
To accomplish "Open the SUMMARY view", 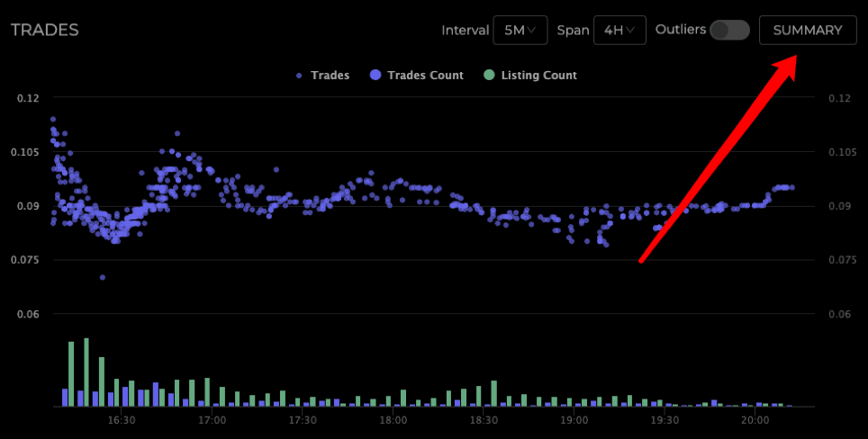I will tap(808, 30).
